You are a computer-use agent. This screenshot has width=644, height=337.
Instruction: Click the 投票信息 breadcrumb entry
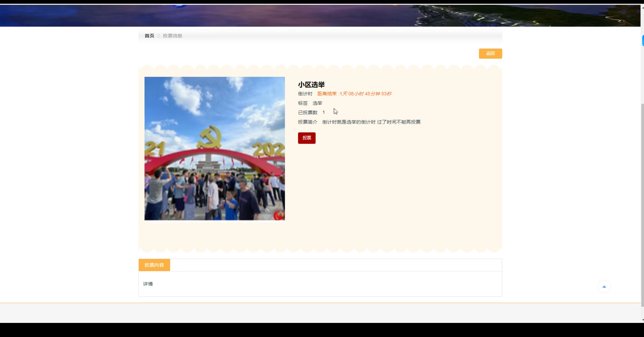pos(172,36)
